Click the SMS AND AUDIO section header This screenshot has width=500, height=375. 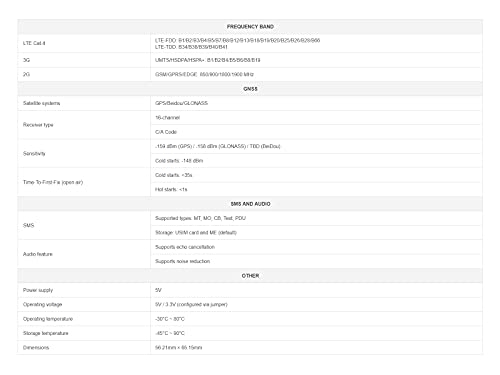tap(250, 204)
